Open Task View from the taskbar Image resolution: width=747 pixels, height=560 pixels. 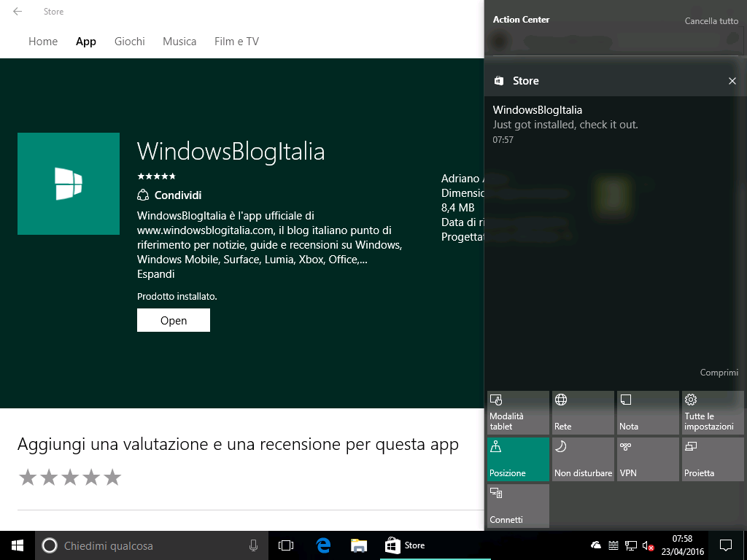tap(286, 545)
